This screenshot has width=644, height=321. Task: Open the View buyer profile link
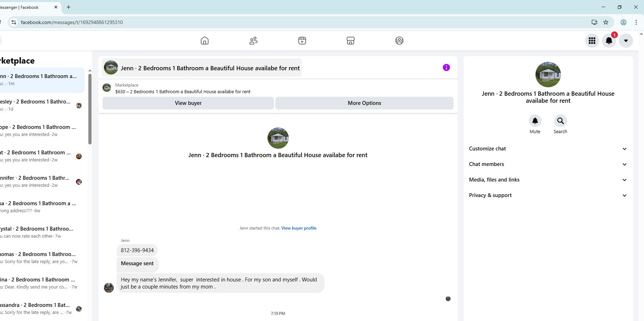click(x=299, y=228)
